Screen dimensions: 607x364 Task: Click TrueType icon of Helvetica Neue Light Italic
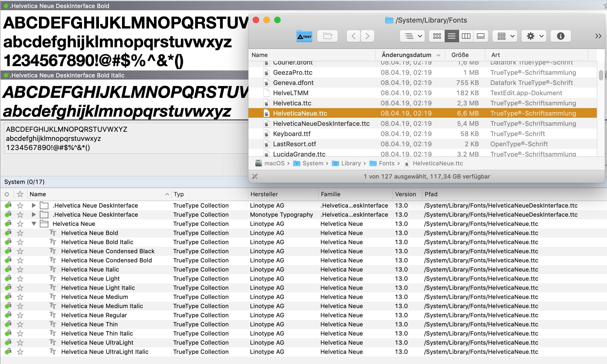(x=53, y=288)
